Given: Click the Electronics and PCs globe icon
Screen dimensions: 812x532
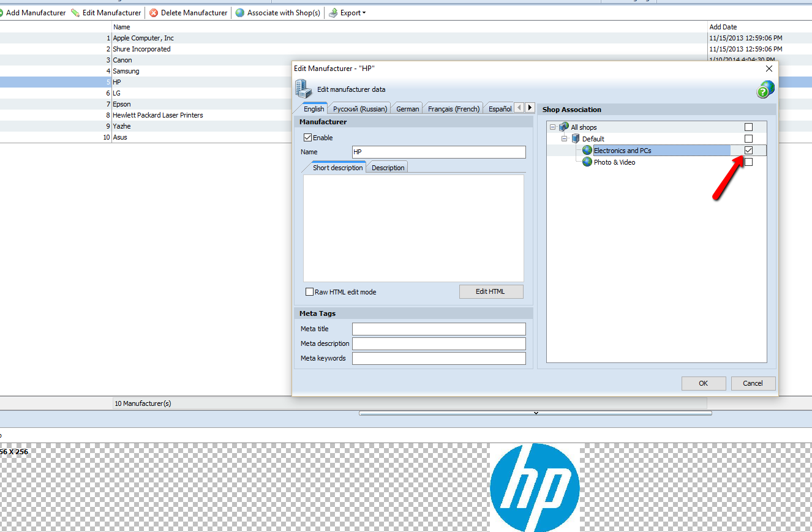Looking at the screenshot, I should [587, 151].
